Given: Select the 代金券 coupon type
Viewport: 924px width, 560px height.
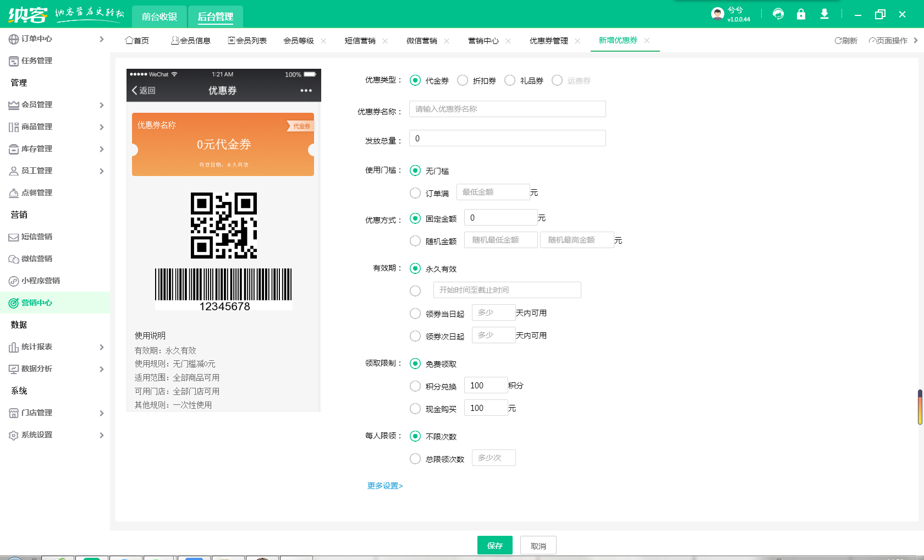Looking at the screenshot, I should [415, 80].
